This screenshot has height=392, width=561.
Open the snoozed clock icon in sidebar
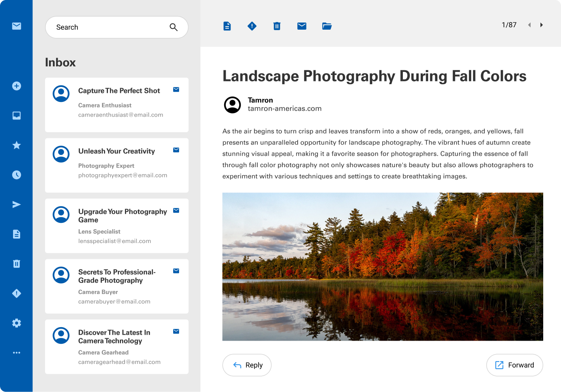point(17,175)
